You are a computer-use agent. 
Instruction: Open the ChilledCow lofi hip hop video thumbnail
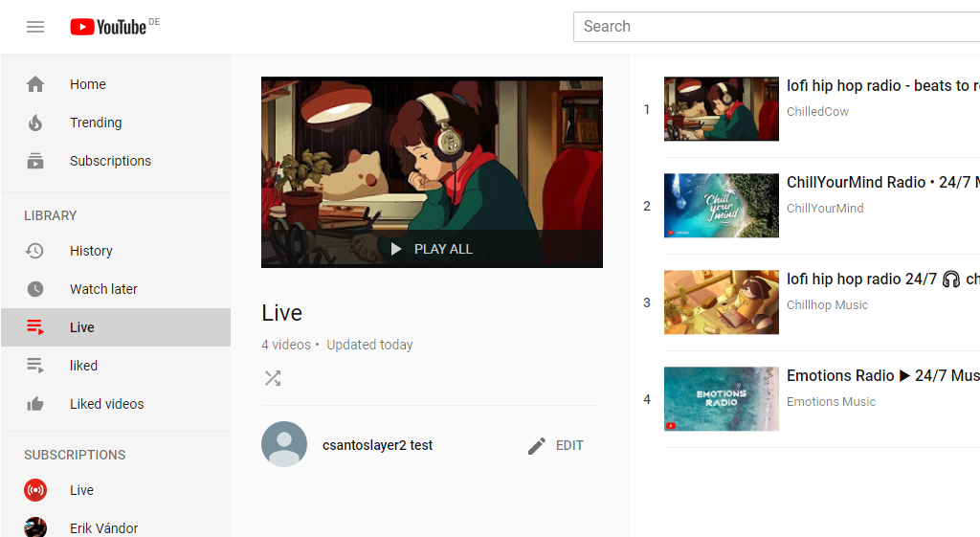[x=721, y=109]
